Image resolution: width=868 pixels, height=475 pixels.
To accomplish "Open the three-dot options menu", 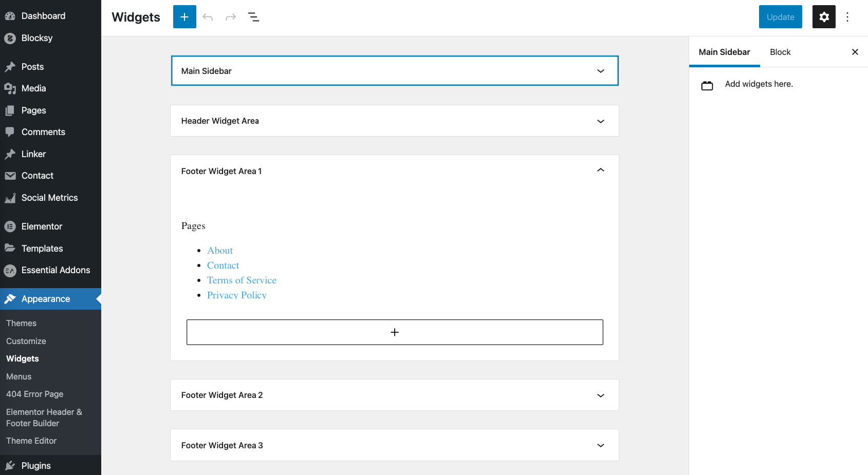I will click(x=847, y=17).
